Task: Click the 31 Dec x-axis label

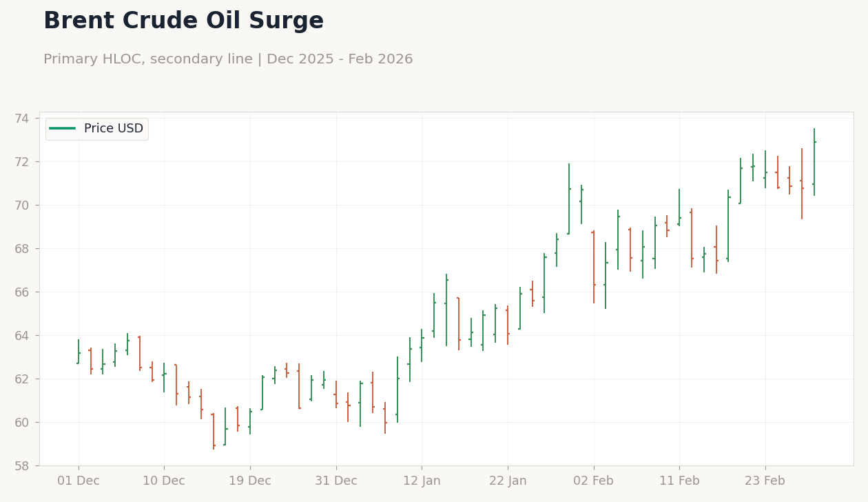Action: tap(336, 481)
